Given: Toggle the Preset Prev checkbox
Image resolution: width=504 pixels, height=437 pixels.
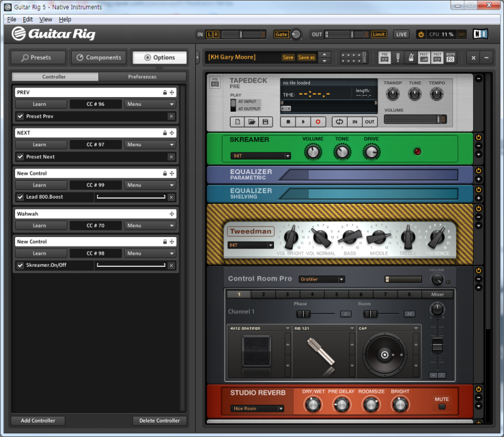Looking at the screenshot, I should pos(20,117).
